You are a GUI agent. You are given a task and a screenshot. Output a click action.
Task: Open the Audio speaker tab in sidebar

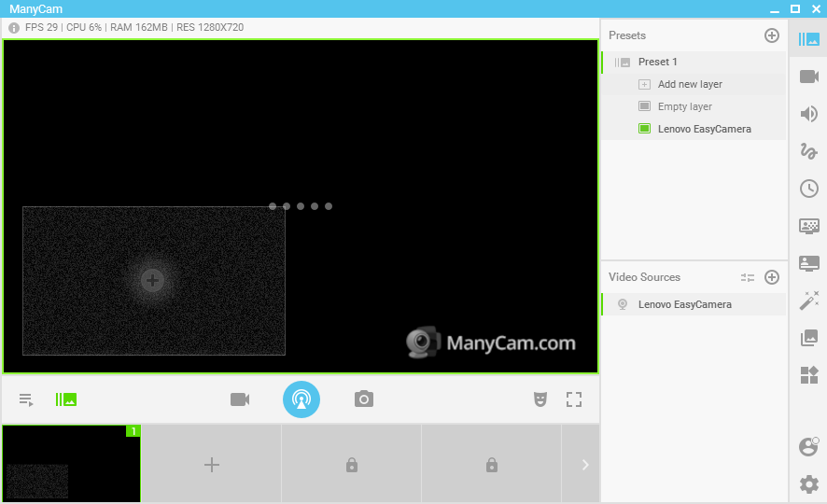pyautogui.click(x=808, y=114)
